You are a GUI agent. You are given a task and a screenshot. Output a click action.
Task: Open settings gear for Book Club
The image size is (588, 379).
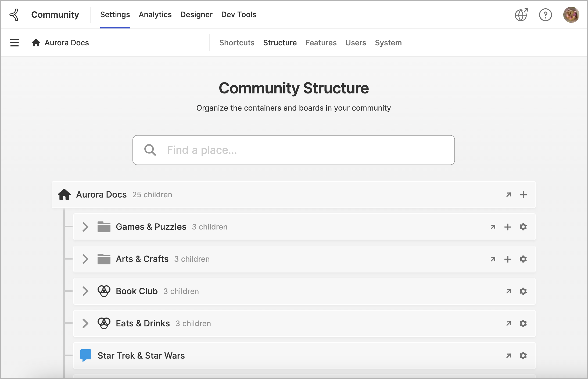click(523, 291)
